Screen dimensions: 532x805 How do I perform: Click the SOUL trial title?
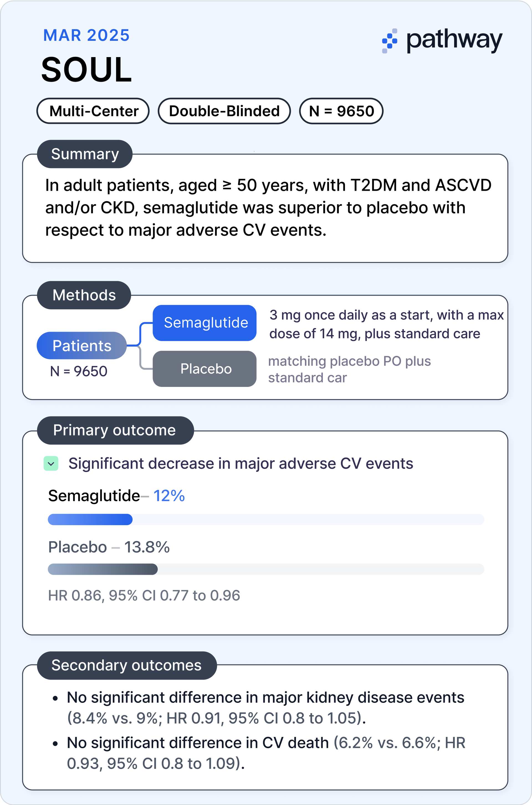[x=86, y=70]
